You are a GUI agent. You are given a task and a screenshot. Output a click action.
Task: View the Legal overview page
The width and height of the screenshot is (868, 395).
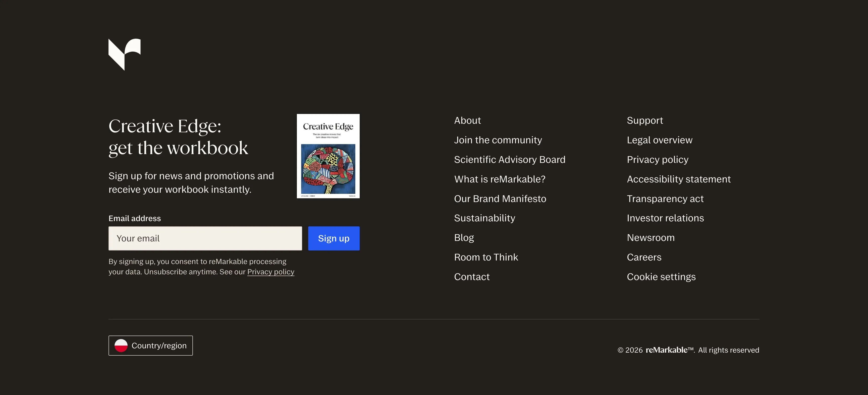click(x=660, y=140)
